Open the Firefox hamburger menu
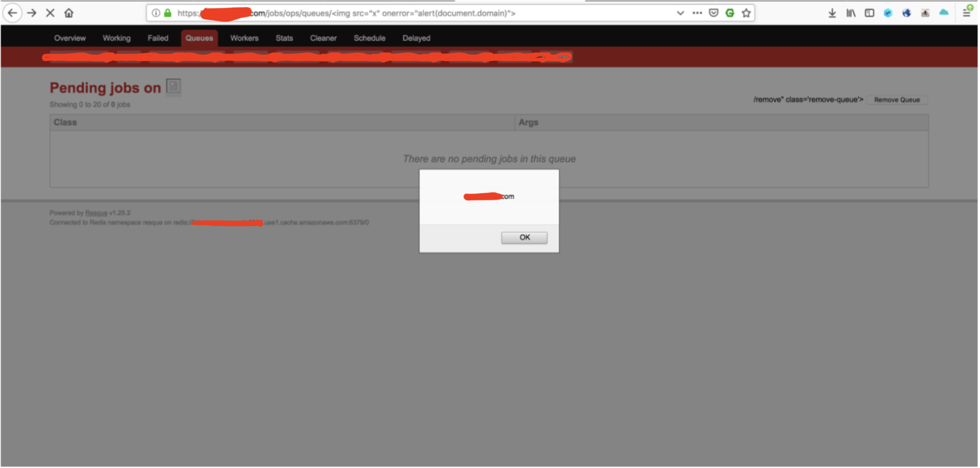The image size is (980, 468). coord(967,13)
